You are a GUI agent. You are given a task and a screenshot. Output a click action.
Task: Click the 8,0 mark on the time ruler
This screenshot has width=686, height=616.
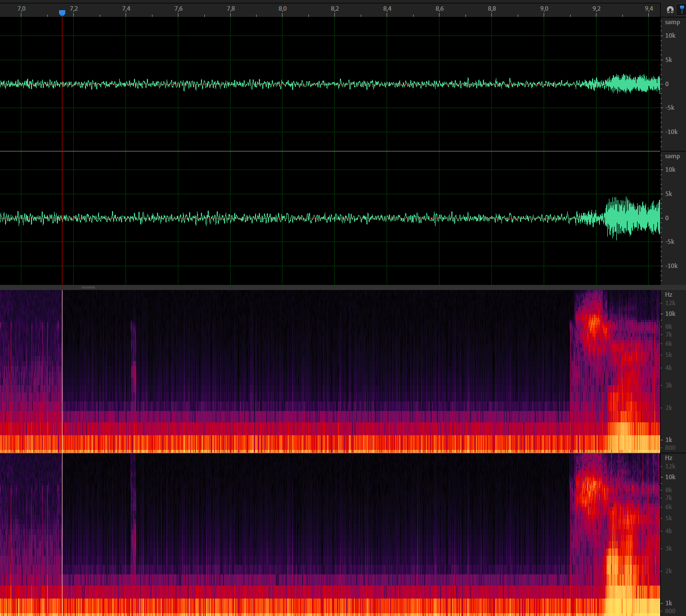(283, 8)
